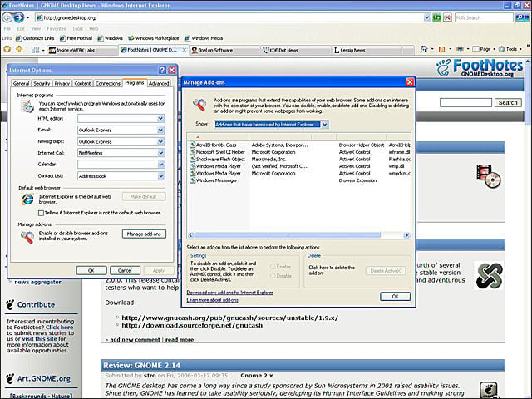Switch to Joel on Software browser tab
Screen dimensions: 532x399
224,50
